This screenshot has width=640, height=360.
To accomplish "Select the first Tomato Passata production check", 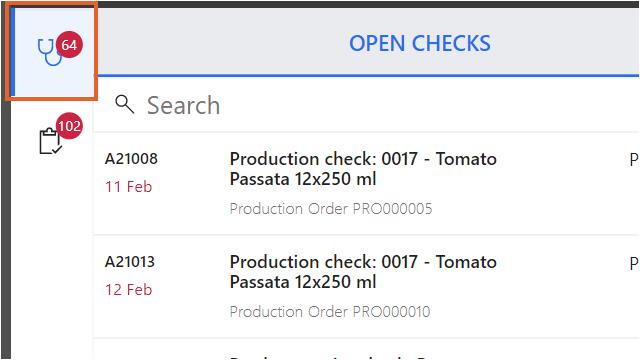I will pyautogui.click(x=363, y=169).
